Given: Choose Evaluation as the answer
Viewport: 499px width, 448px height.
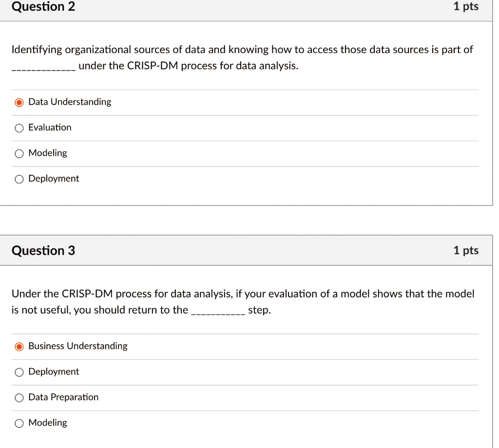Looking at the screenshot, I should pos(19,128).
